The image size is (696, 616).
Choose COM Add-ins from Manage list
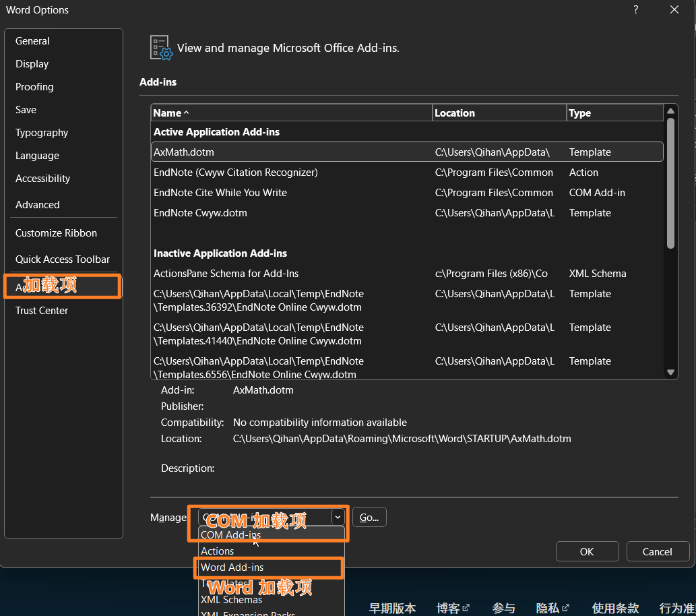(272, 534)
